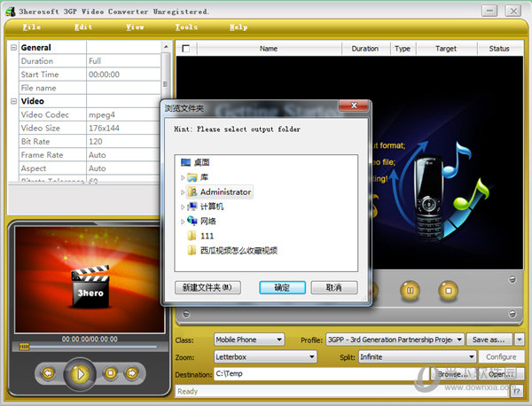Click the app icon in title bar
The height and width of the screenshot is (406, 532).
[10, 12]
